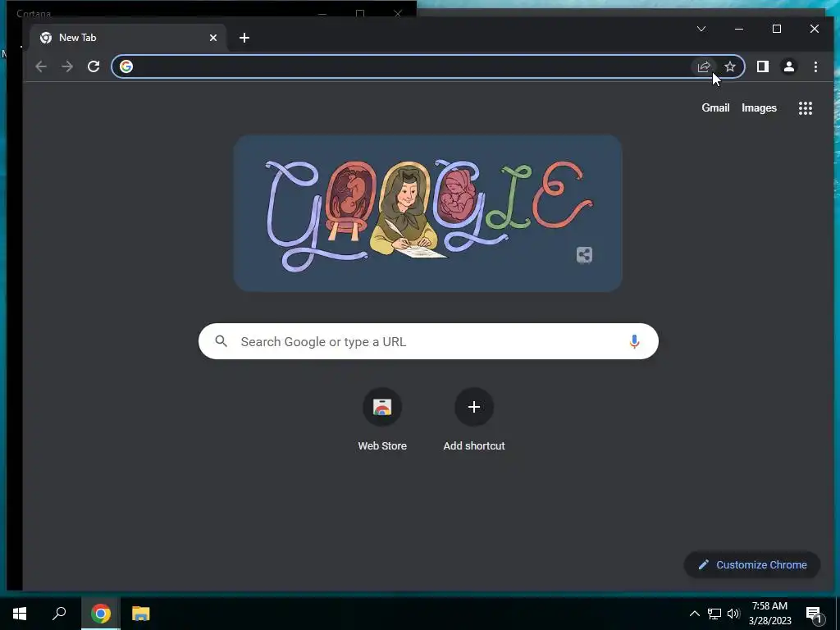Click the Search Google or type a URL box
This screenshot has height=630, width=840.
tap(428, 341)
